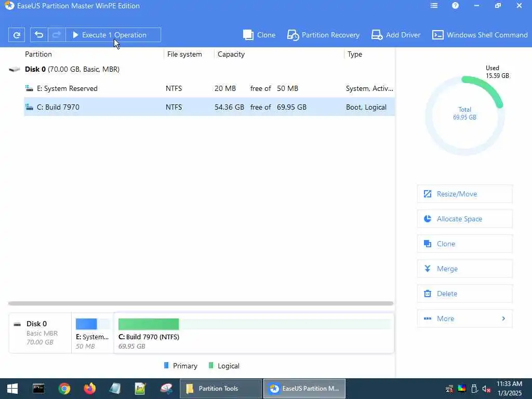Click the used space donut chart
The width and height of the screenshot is (532, 399).
(465, 115)
